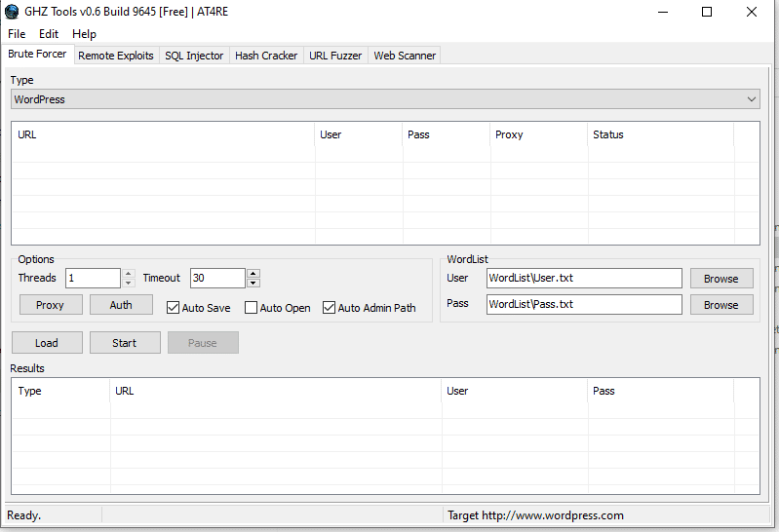Click the Type column header in Results

(x=60, y=391)
